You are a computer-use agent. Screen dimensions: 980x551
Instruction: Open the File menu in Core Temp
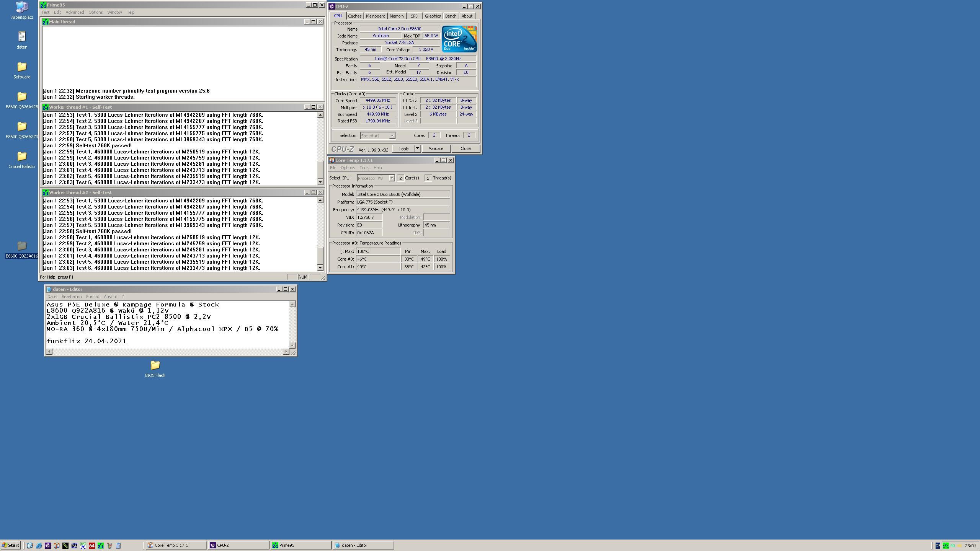333,168
